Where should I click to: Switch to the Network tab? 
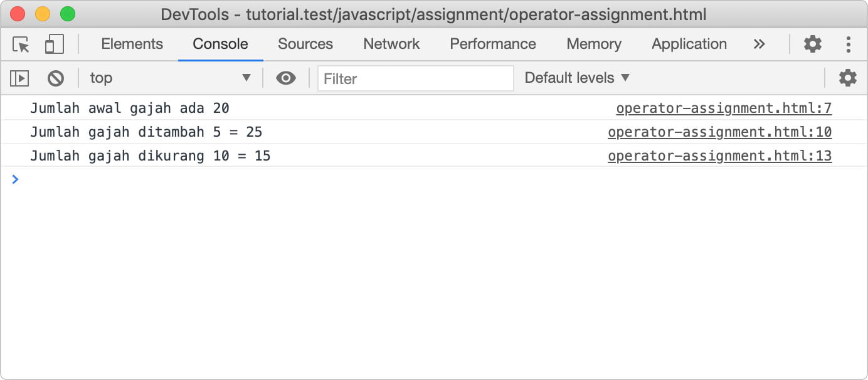point(391,44)
